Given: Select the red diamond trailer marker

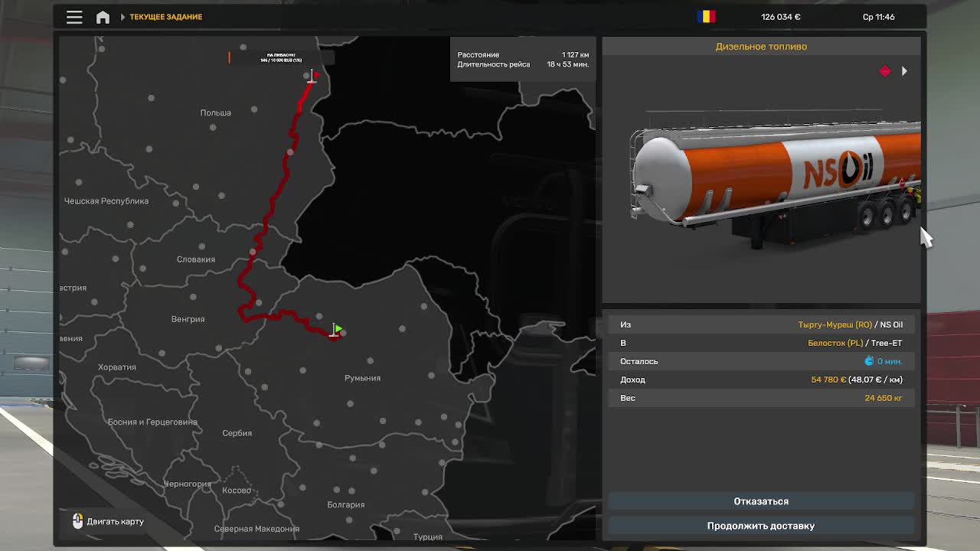Looking at the screenshot, I should (885, 71).
